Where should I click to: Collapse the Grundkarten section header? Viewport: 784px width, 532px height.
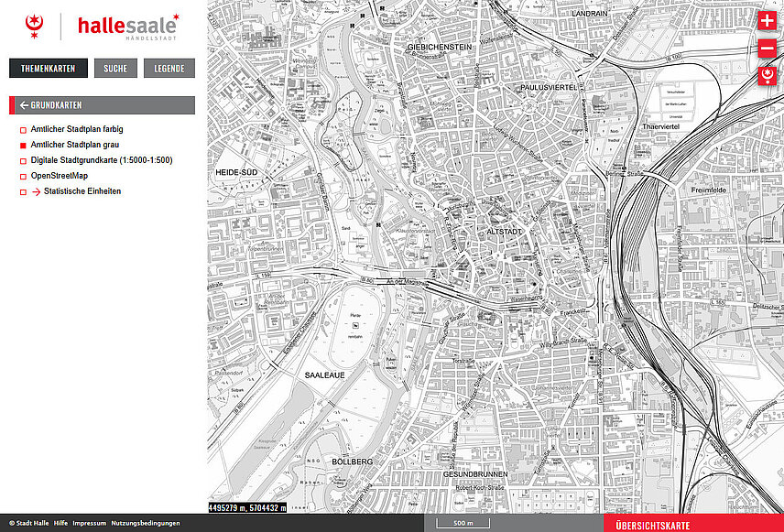pyautogui.click(x=102, y=105)
